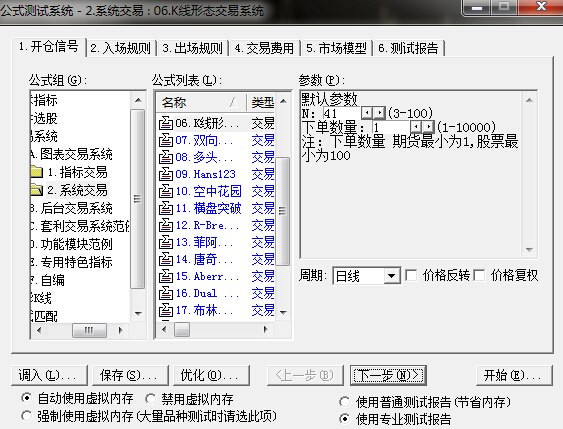Click the 调入(L)... button
Screen dimensions: 563x429
(49, 376)
